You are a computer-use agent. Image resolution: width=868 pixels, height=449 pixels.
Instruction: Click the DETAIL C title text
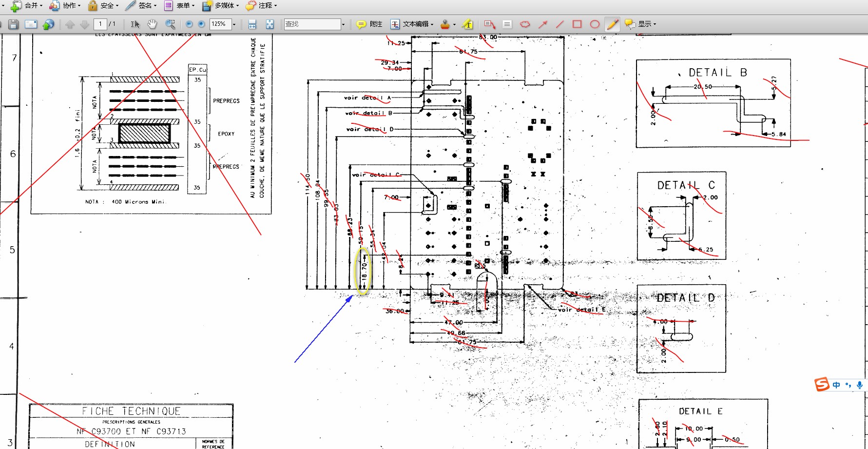tap(686, 185)
